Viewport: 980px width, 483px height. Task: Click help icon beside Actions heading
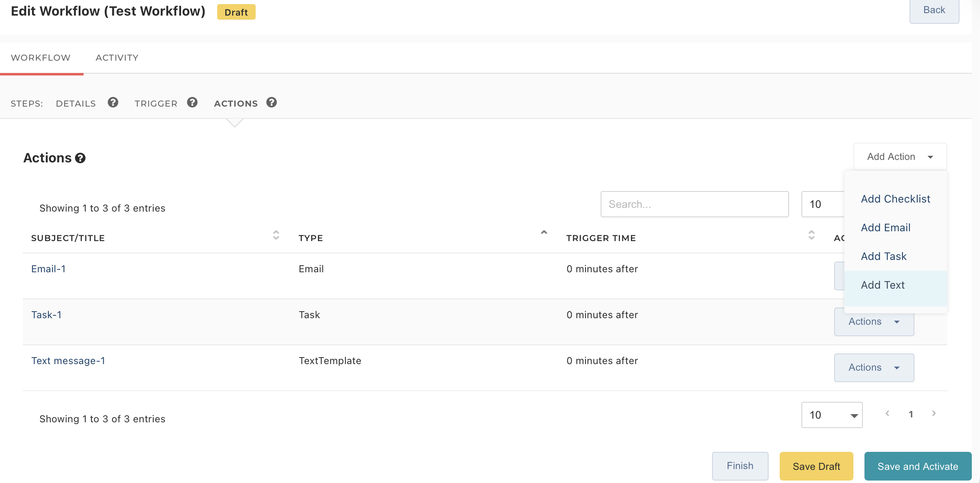(x=80, y=158)
